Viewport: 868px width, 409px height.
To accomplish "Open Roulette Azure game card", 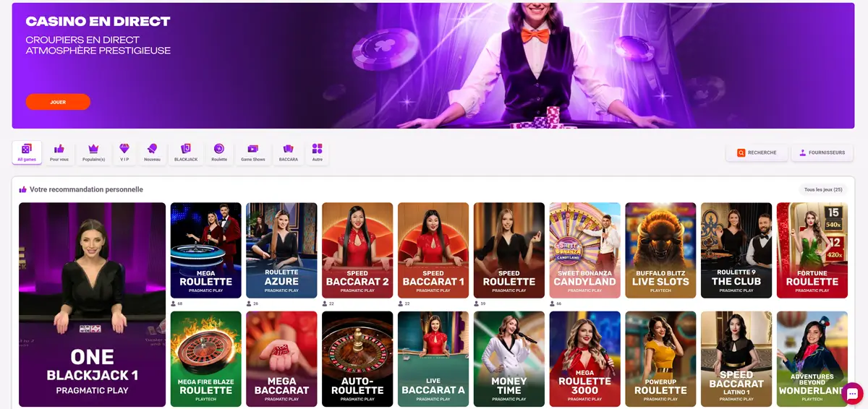I will (281, 250).
